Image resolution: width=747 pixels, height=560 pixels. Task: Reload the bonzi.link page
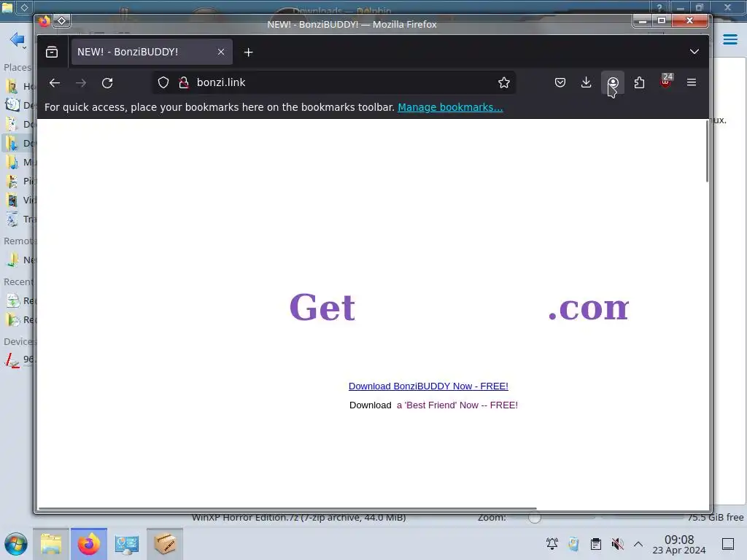pyautogui.click(x=107, y=83)
